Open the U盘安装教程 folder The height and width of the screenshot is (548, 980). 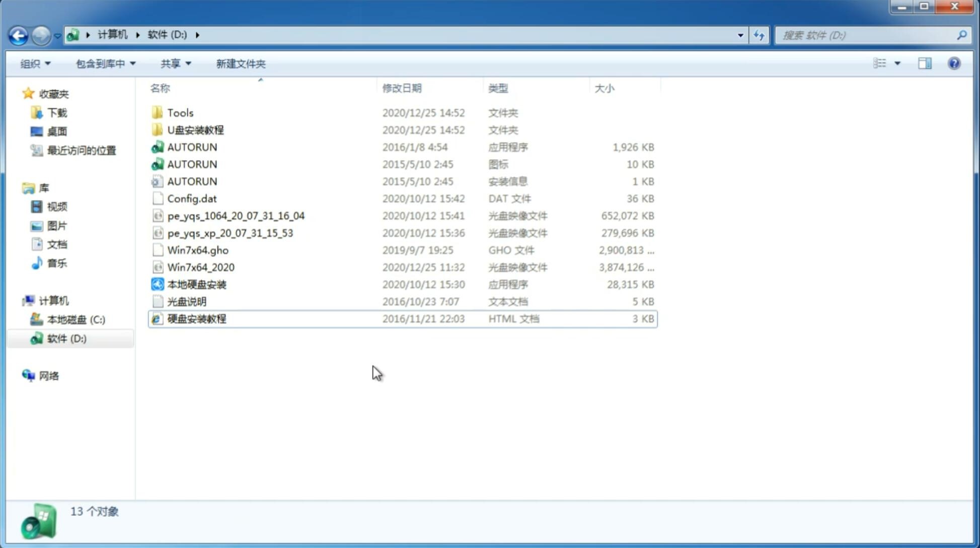(x=195, y=130)
